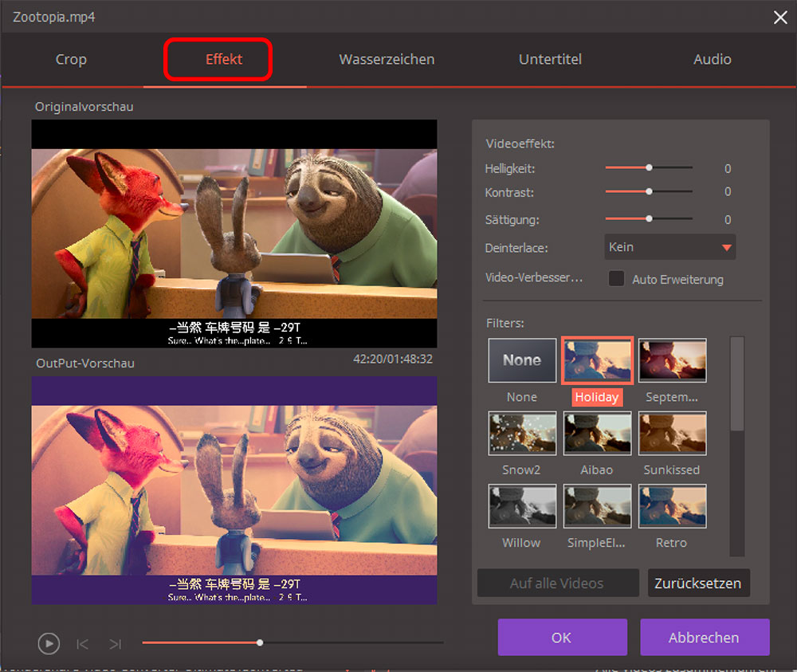797x672 pixels.
Task: Enable the Auto Erweiterung checkbox
Action: coord(617,278)
